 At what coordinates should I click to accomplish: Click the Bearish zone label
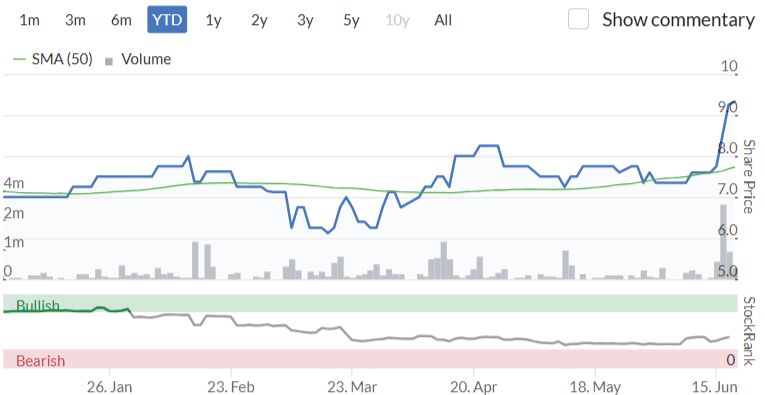point(40,361)
